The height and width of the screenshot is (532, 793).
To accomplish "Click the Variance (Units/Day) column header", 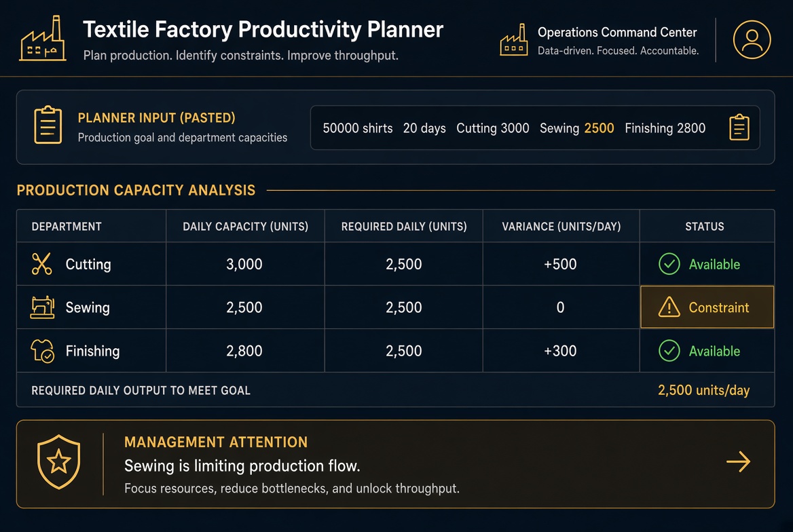I will click(561, 227).
